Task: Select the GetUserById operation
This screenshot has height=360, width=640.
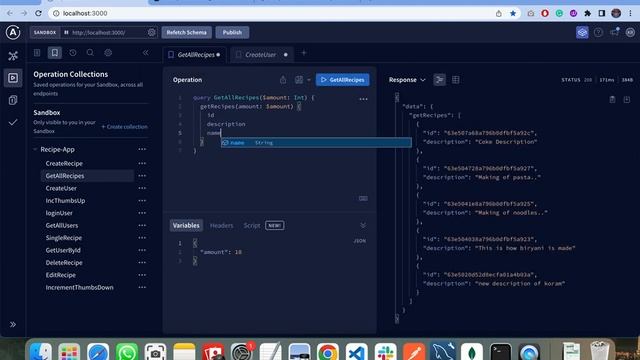Action: (63, 250)
